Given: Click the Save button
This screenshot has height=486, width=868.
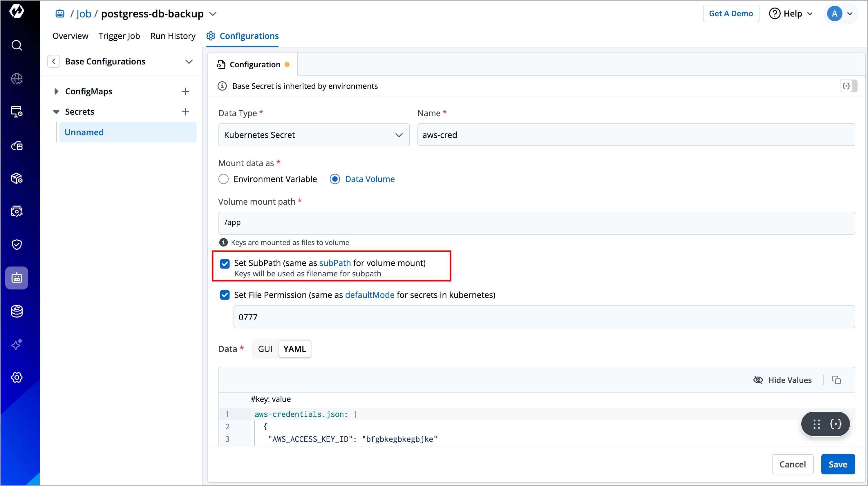Looking at the screenshot, I should coord(838,465).
